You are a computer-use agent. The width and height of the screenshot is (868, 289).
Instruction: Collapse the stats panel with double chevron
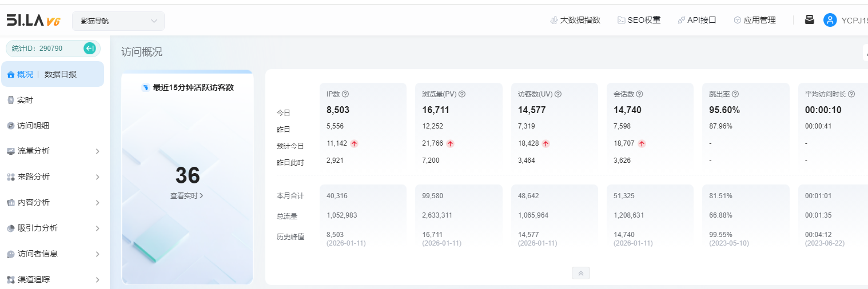(580, 273)
